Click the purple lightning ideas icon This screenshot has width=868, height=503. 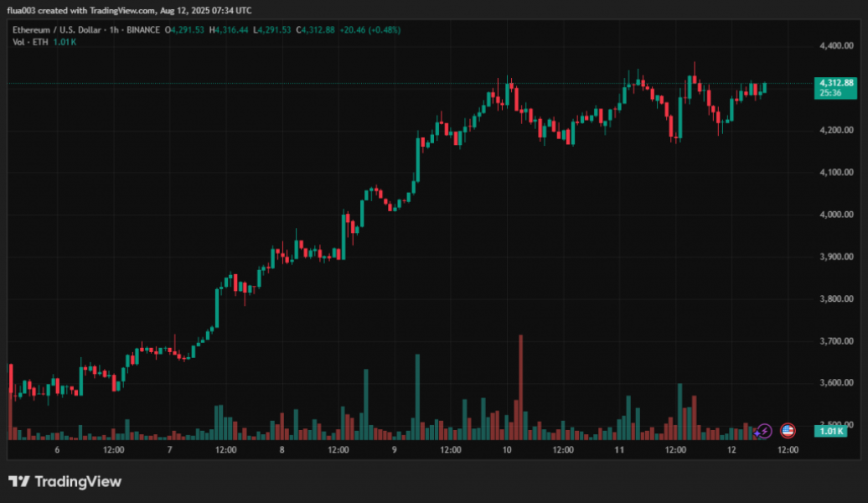[x=763, y=429]
